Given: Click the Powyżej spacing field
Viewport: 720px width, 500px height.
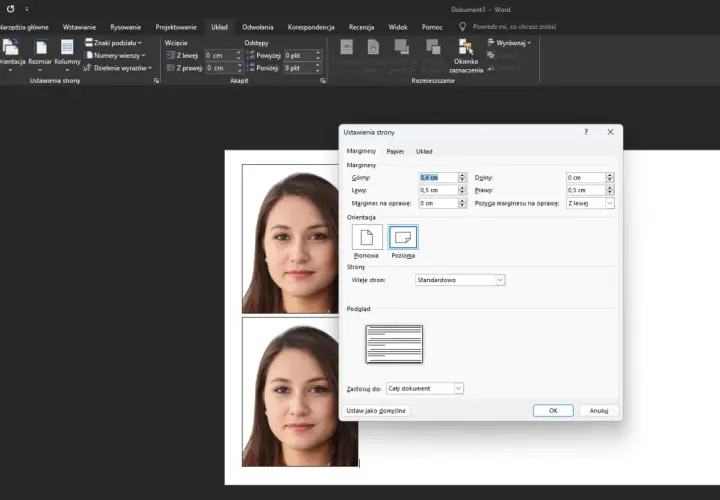Looking at the screenshot, I should (302, 56).
